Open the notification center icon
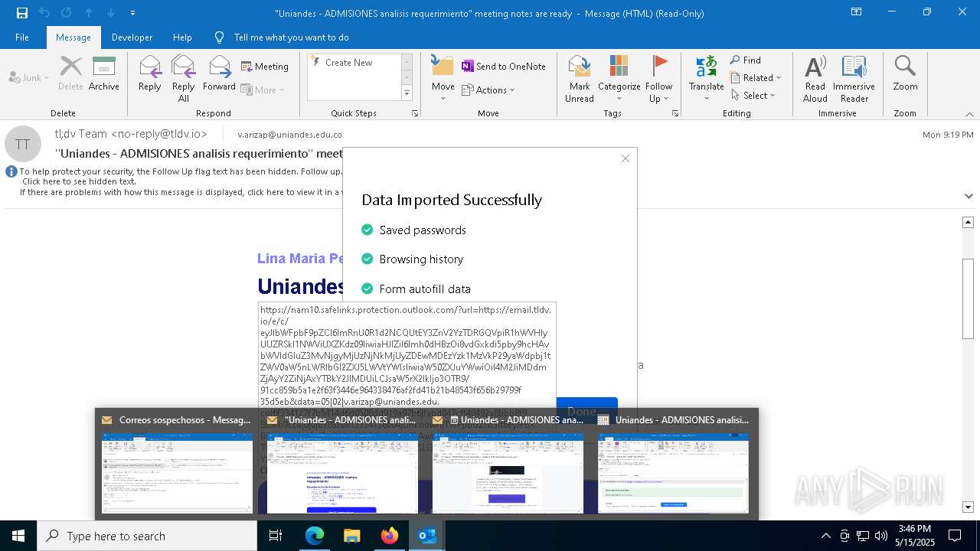The image size is (980, 551). (955, 536)
